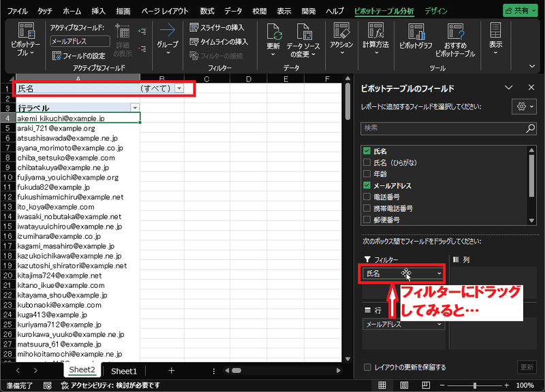Select the Sheet2 tab
This screenshot has height=392, width=545.
point(82,370)
